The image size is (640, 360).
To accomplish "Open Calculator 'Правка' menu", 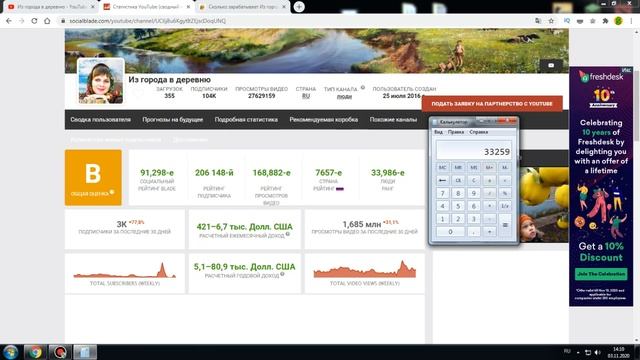I will 456,132.
